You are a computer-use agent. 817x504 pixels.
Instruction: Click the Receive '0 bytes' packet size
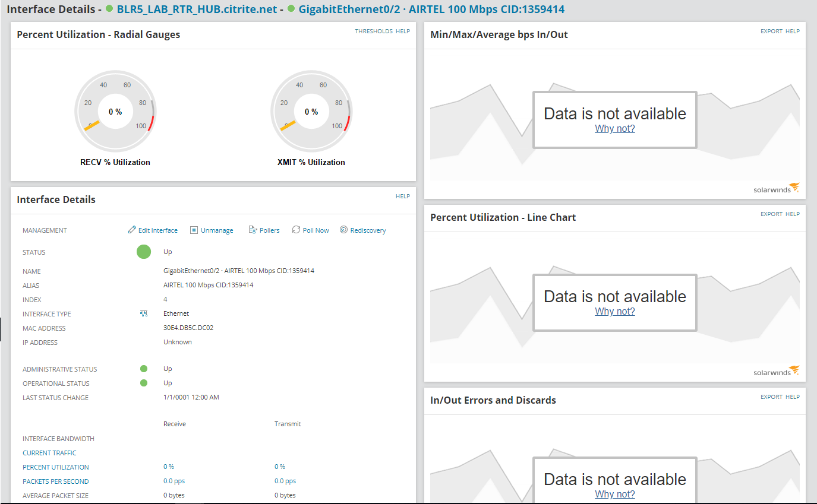click(x=174, y=495)
